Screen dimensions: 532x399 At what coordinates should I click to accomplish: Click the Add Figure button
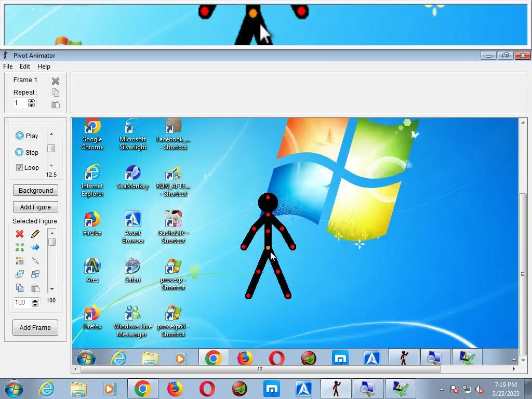[36, 207]
